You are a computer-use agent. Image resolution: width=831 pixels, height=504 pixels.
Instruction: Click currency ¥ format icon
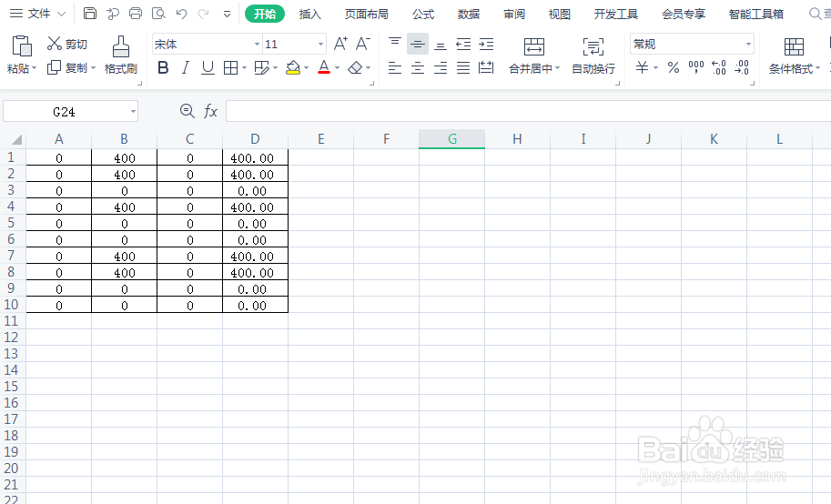643,67
